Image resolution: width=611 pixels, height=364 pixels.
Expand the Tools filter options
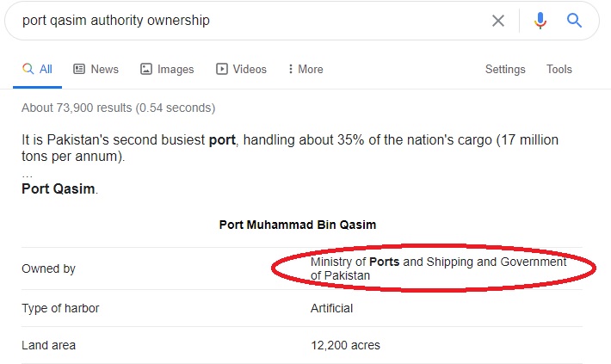[559, 69]
